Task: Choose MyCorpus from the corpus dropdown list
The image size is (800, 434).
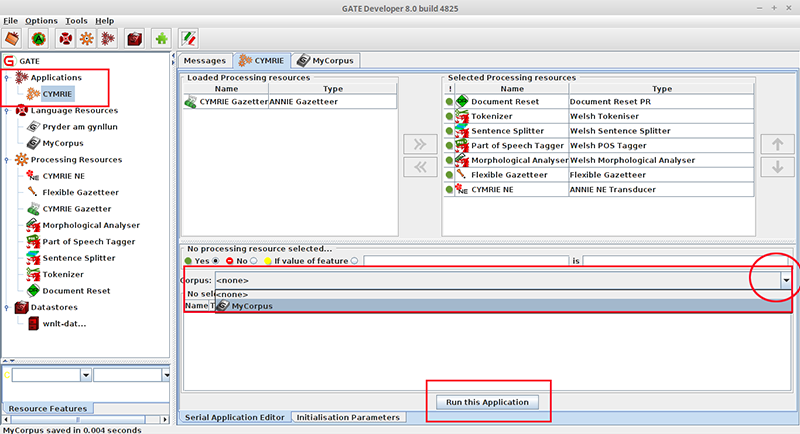Action: [x=503, y=306]
